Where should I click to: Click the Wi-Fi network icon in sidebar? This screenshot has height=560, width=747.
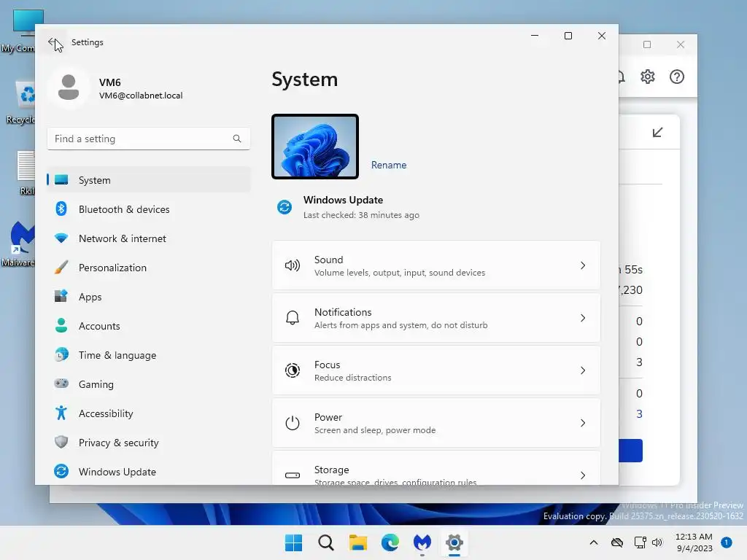pos(61,238)
